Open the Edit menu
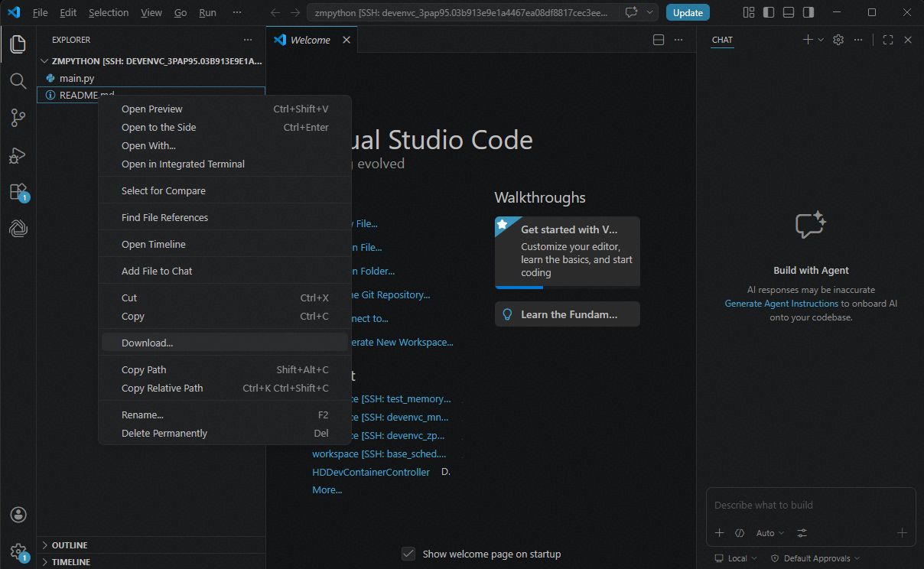The height and width of the screenshot is (569, 924). [x=68, y=12]
